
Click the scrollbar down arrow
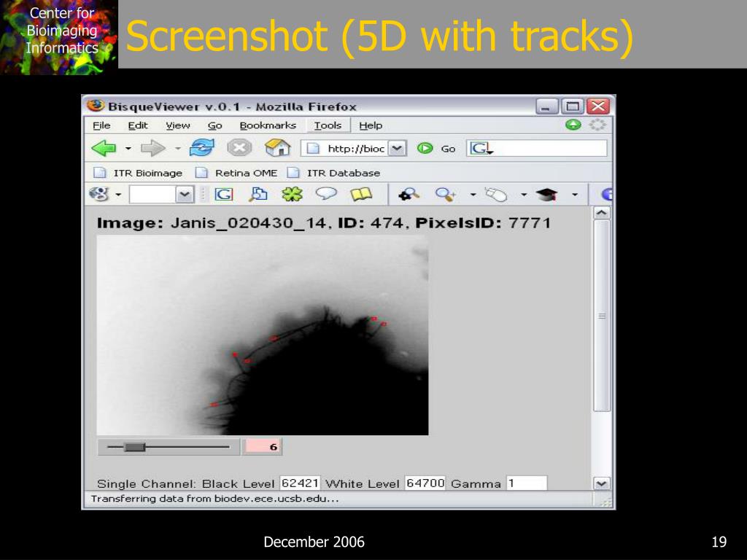[602, 483]
